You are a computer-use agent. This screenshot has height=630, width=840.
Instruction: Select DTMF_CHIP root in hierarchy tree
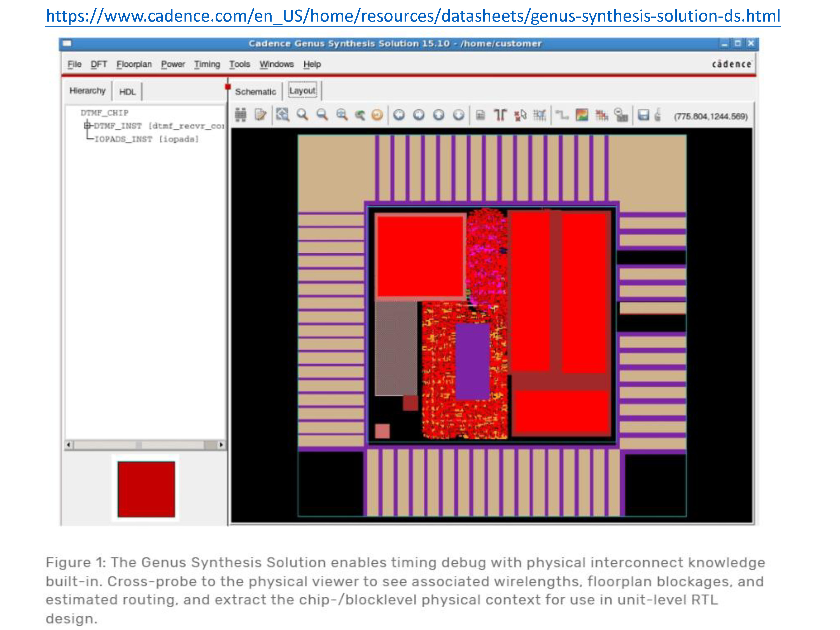pyautogui.click(x=104, y=113)
